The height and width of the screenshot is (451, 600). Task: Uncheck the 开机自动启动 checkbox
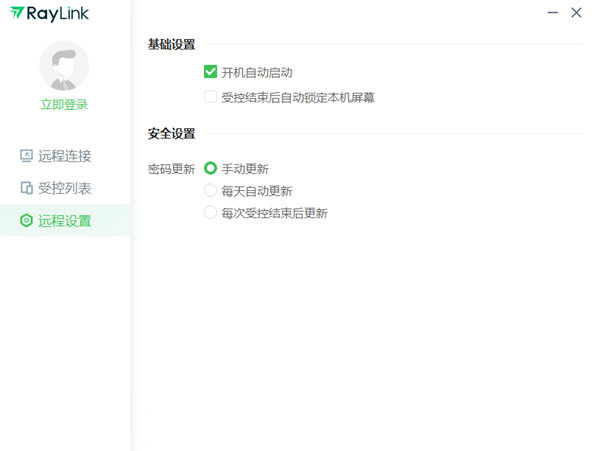(210, 72)
